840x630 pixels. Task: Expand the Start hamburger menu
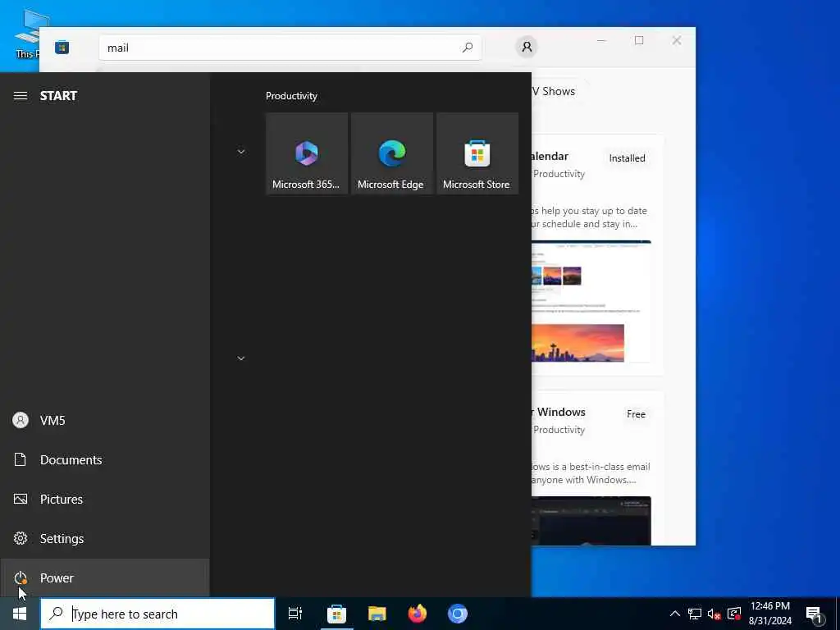coord(21,96)
